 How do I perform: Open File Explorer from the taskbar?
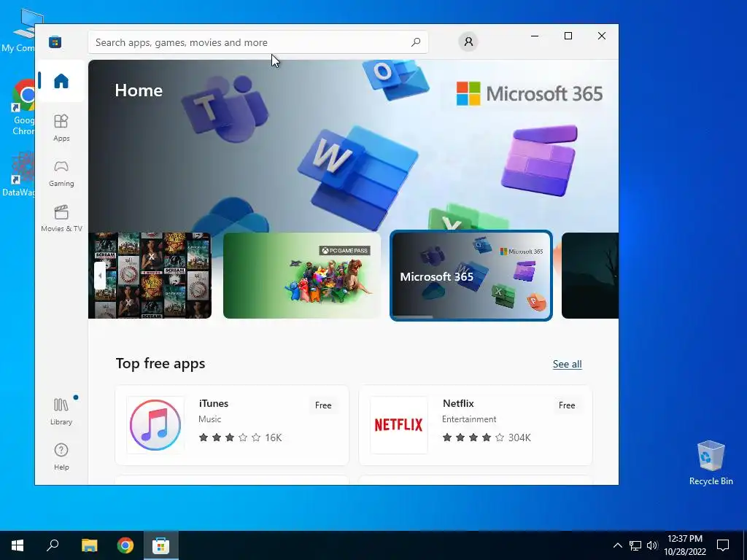pyautogui.click(x=89, y=545)
